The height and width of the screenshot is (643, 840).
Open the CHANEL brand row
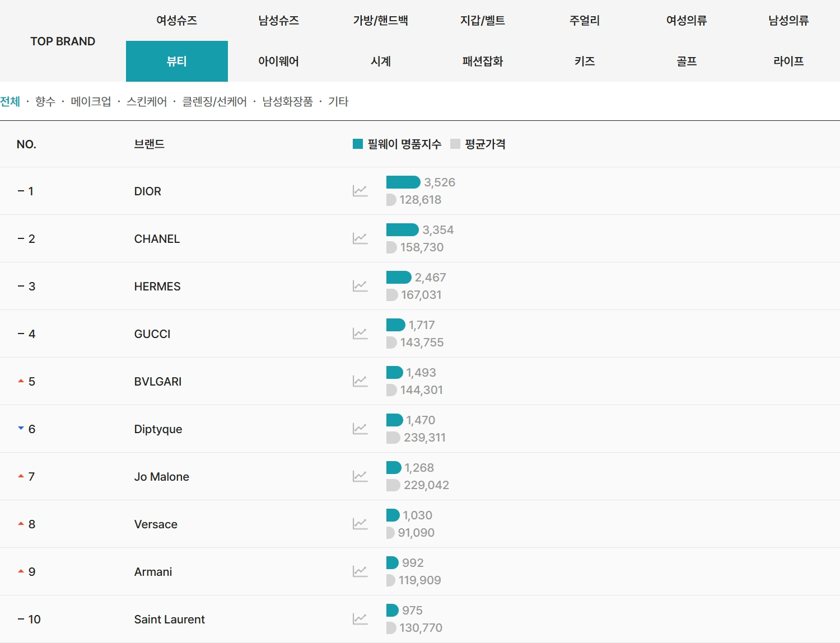coord(420,238)
